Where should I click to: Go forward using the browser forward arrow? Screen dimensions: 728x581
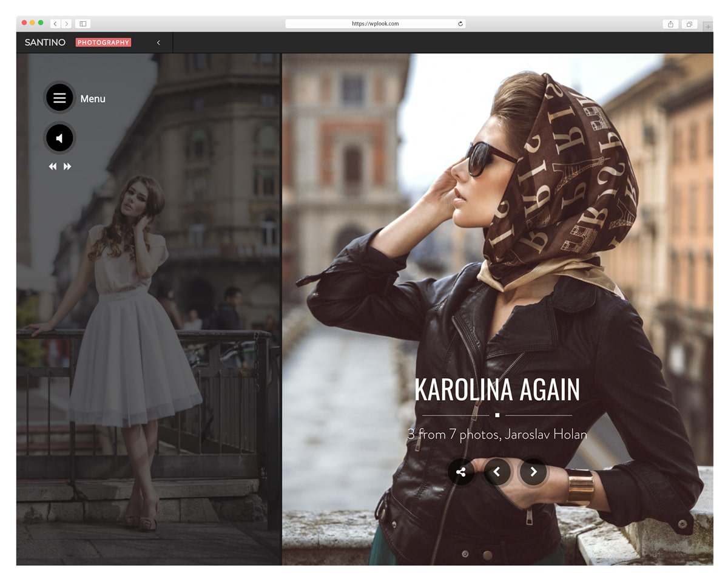[66, 24]
